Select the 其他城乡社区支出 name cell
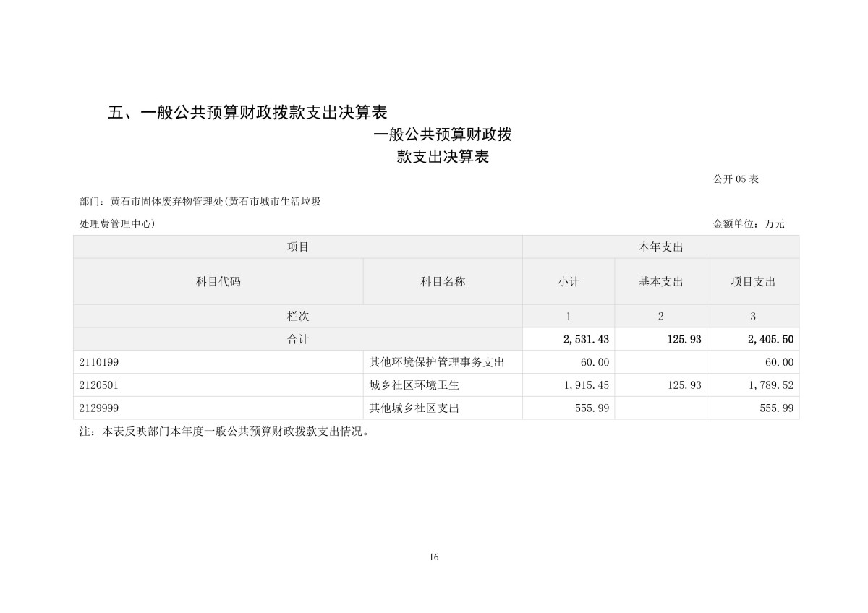 pos(414,408)
